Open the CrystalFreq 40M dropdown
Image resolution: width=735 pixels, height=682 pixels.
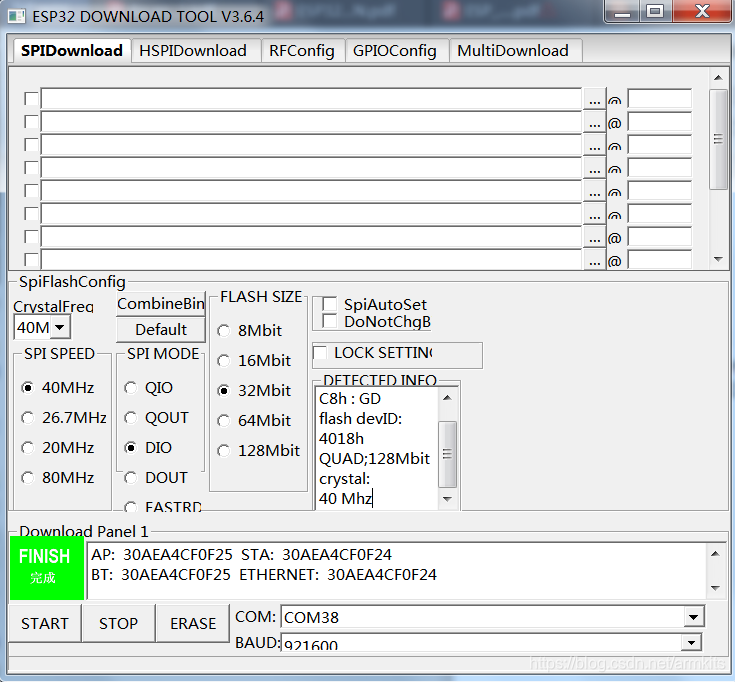tap(60, 327)
